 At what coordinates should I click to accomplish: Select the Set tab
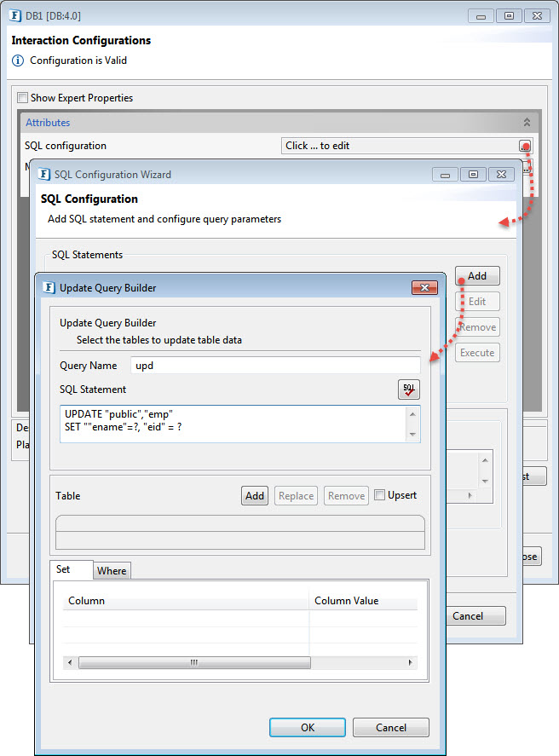point(64,569)
